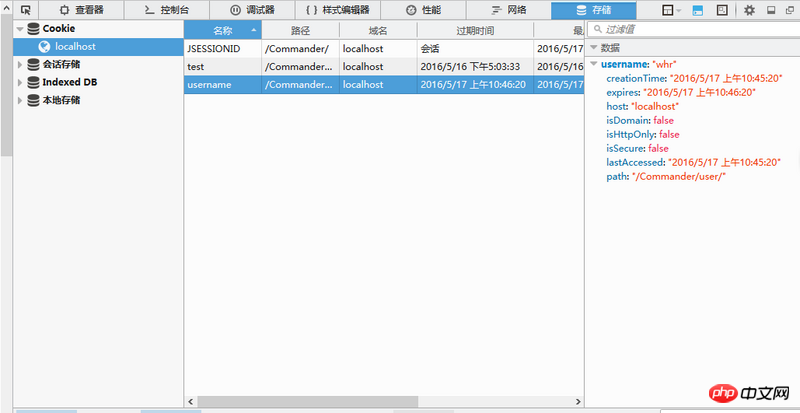The image size is (800, 413).
Task: Click the expires value in data panel
Action: (699, 92)
